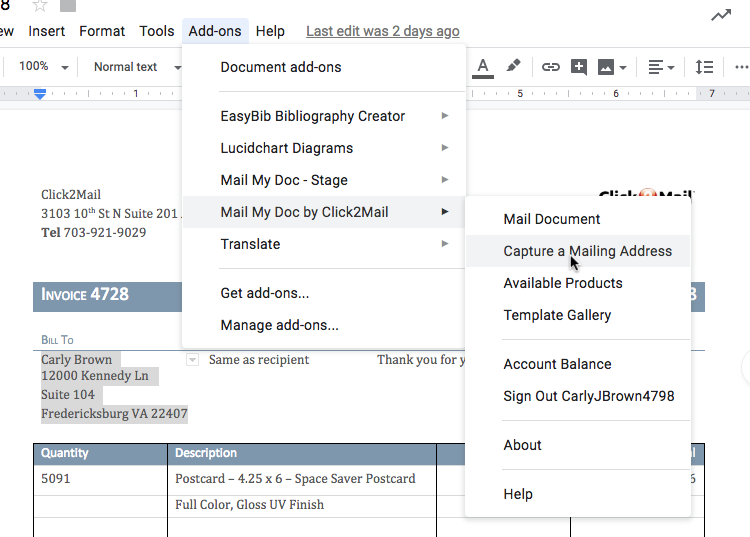Click the insert link icon
This screenshot has width=750, height=537.
[551, 67]
